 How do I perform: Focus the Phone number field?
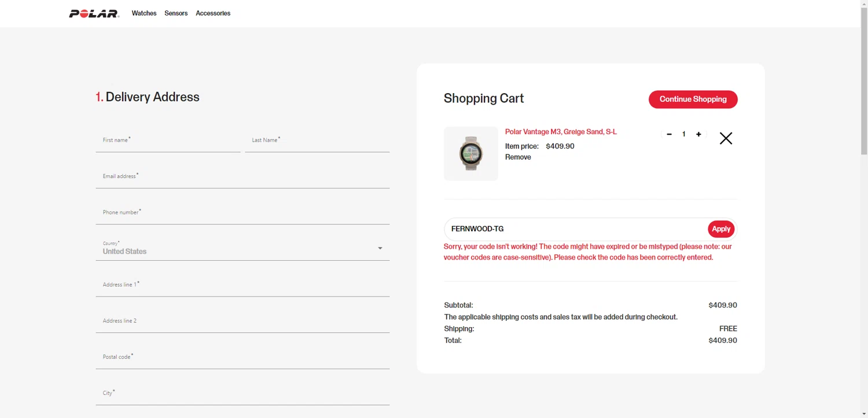pyautogui.click(x=242, y=213)
